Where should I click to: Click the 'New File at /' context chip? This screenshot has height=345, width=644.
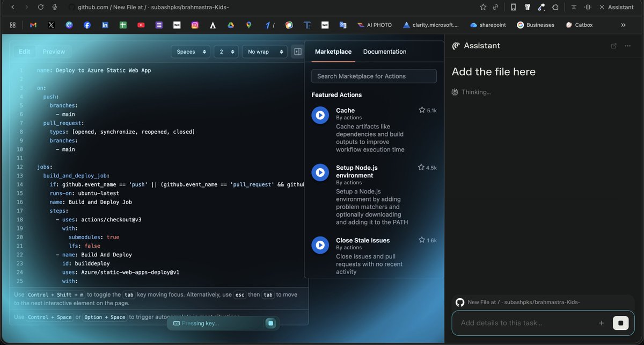(x=518, y=302)
